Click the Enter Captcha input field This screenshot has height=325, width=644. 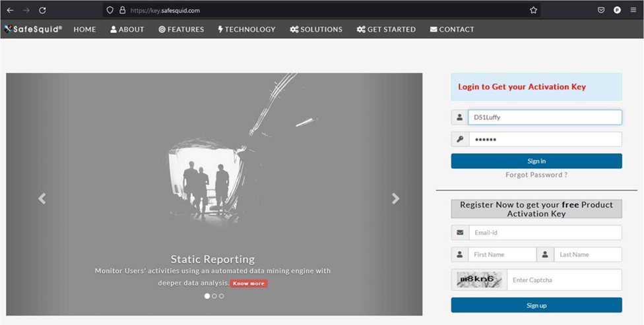(565, 280)
